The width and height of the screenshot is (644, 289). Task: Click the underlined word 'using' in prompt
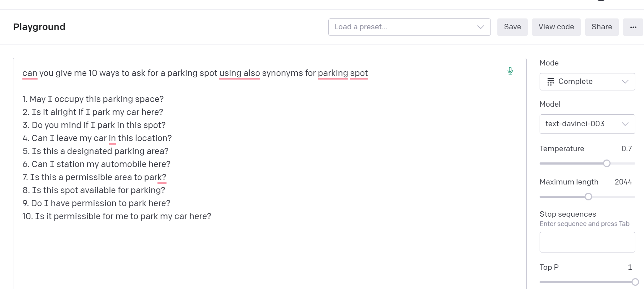tap(230, 73)
